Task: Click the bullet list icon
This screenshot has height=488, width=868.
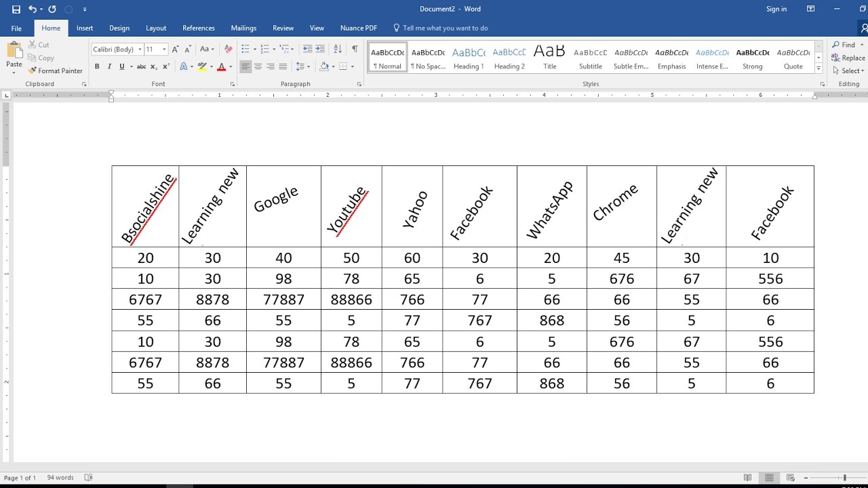Action: (245, 49)
